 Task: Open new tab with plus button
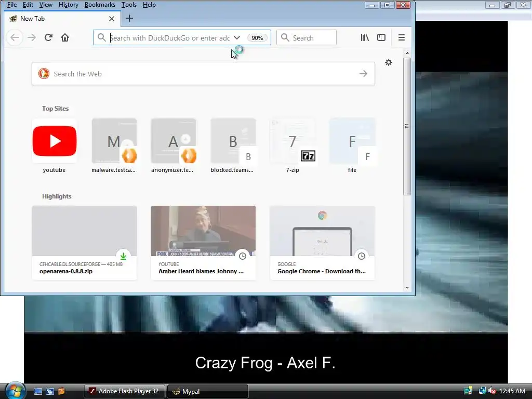[x=129, y=18]
